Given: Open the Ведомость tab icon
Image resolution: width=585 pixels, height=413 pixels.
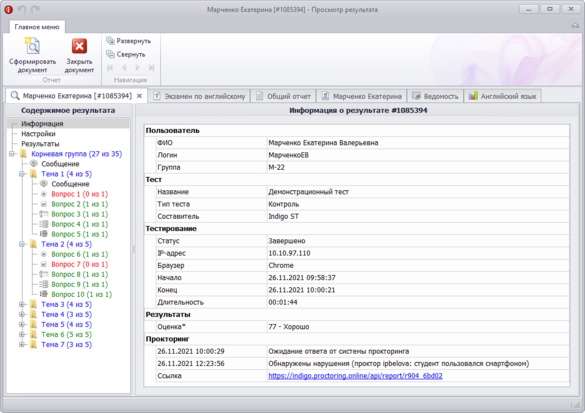Looking at the screenshot, I should click(x=416, y=96).
